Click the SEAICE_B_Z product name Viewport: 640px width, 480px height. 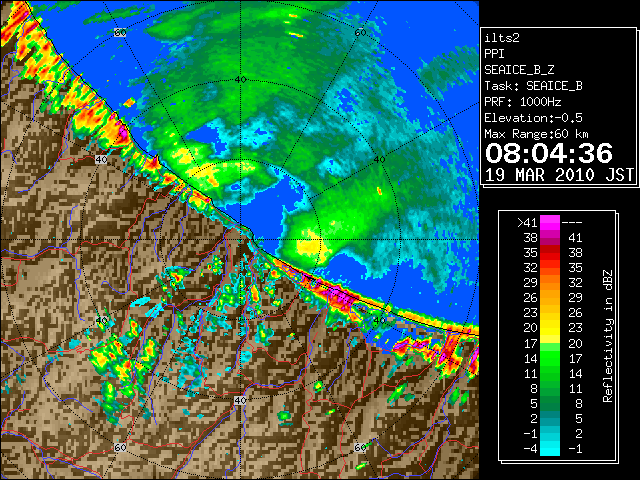click(x=519, y=70)
